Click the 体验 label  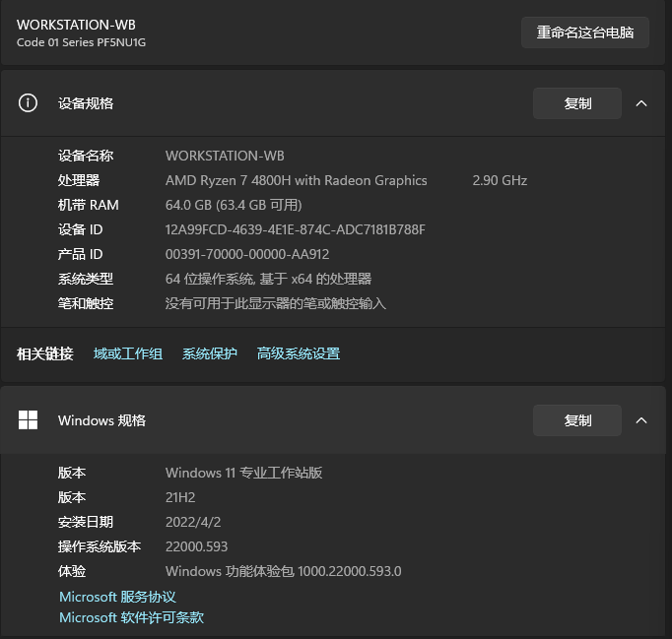click(x=72, y=571)
